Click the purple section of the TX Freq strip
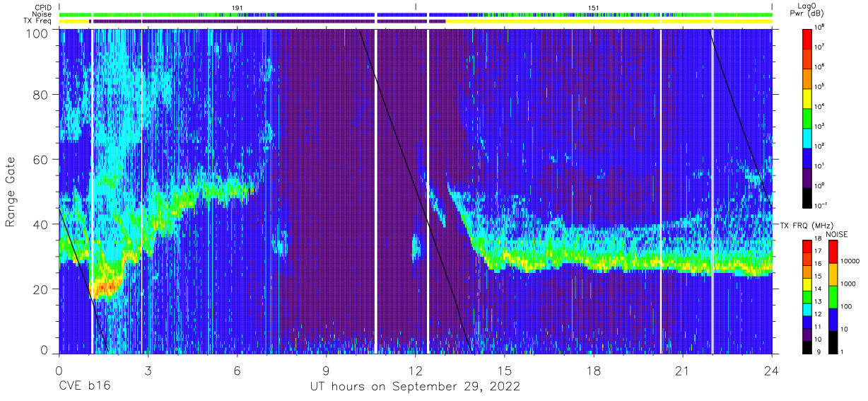Viewport: 868px width, 401px height. [x=269, y=21]
